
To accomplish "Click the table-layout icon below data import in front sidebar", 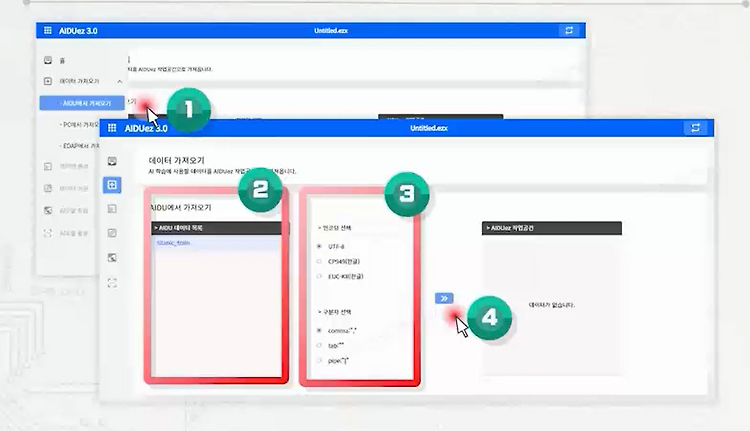I will tap(112, 209).
